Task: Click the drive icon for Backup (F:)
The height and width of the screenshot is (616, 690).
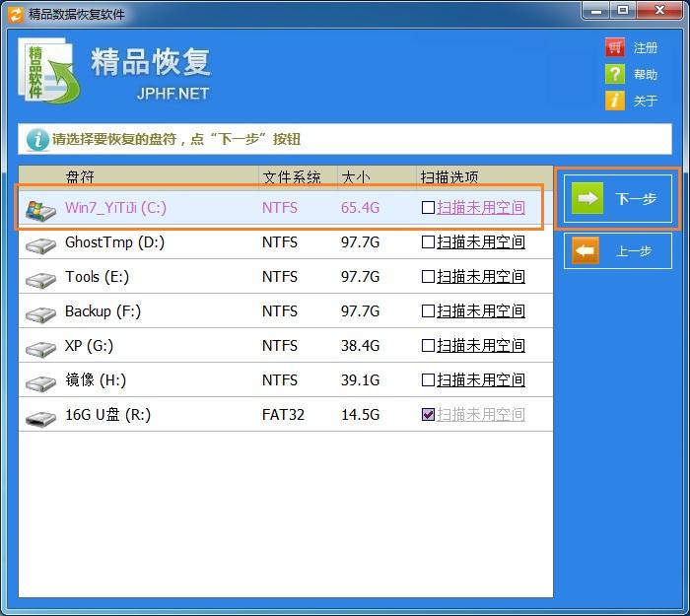Action: coord(40,313)
